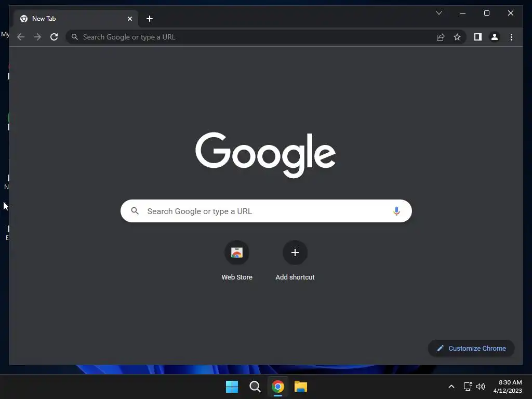Open a new tab with the plus button
Viewport: 532px width, 399px height.
coord(150,19)
